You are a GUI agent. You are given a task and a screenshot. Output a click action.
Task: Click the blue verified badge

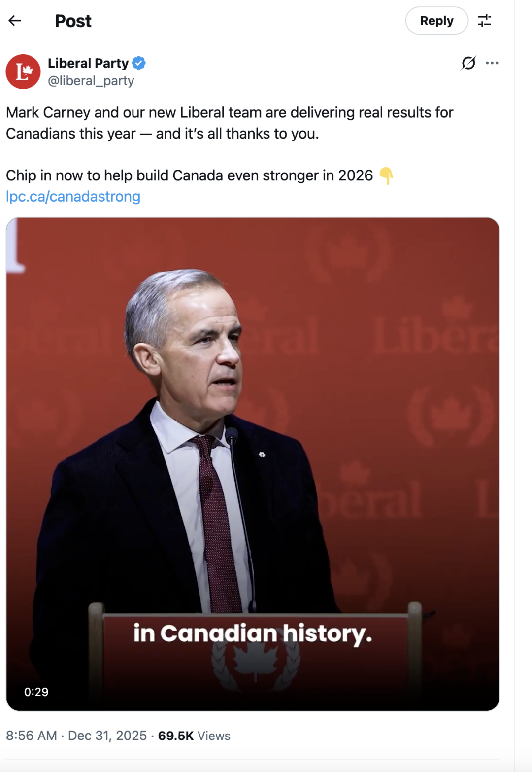pos(139,63)
